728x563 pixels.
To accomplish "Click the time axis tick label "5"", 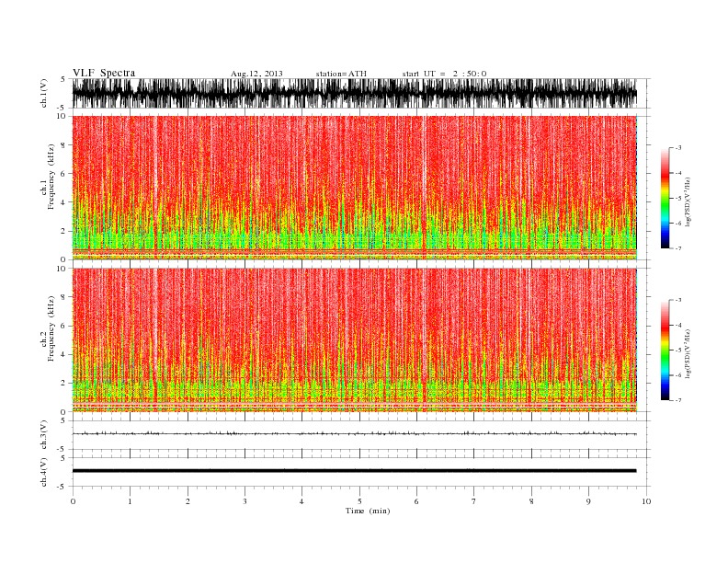I will pos(359,501).
